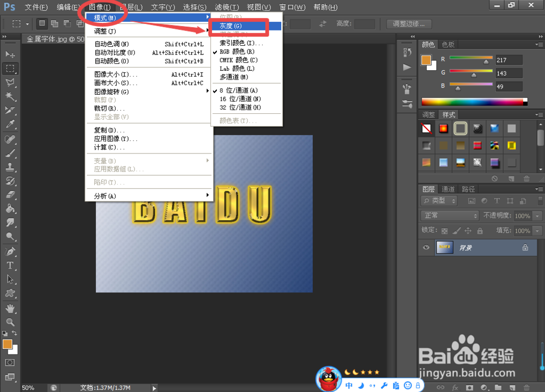Select the Hand tool
545x392 pixels.
click(10, 308)
